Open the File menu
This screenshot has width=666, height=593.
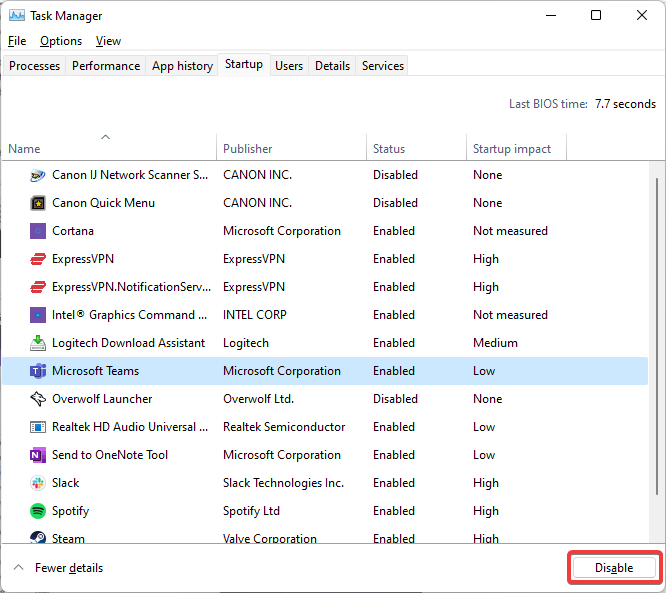click(x=17, y=41)
